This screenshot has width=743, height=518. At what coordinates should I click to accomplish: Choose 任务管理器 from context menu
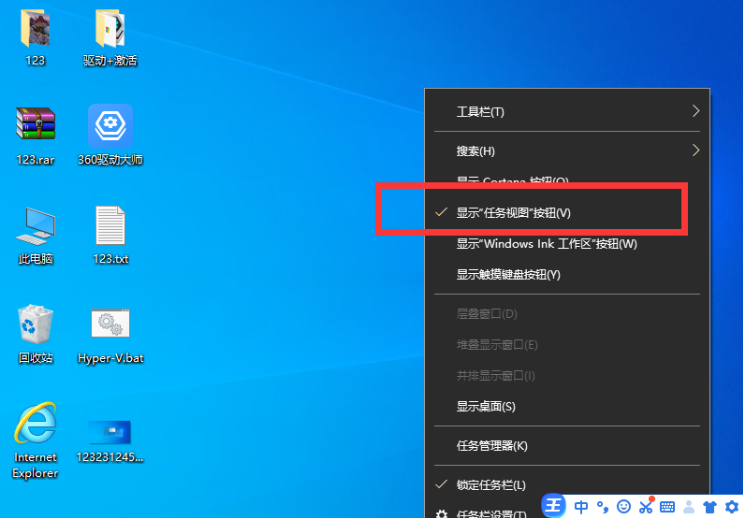(491, 445)
